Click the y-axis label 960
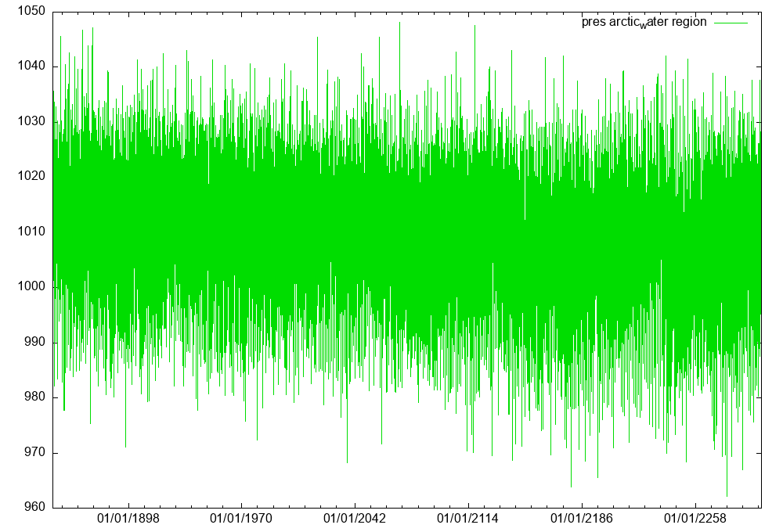Image resolution: width=783 pixels, height=532 pixels. [34, 507]
